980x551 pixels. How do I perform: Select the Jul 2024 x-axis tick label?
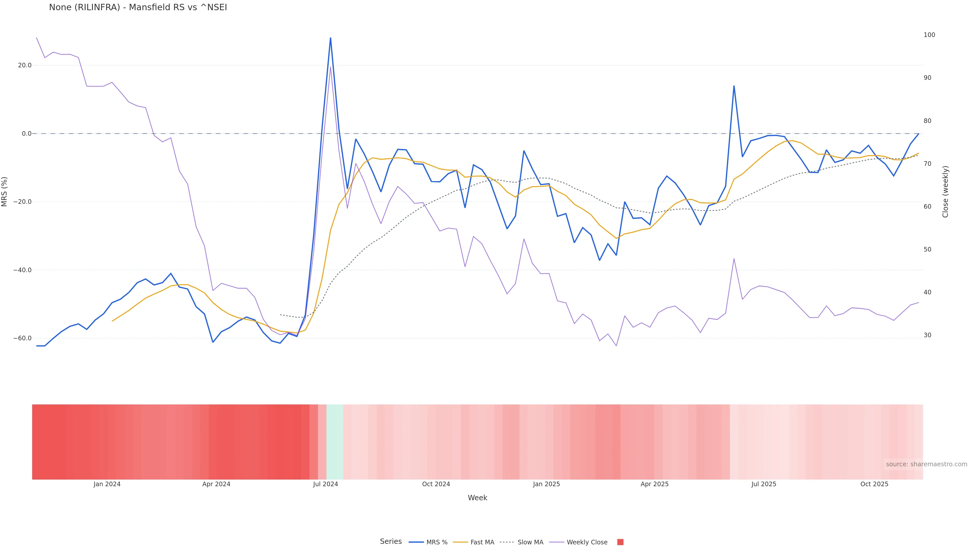pyautogui.click(x=325, y=484)
